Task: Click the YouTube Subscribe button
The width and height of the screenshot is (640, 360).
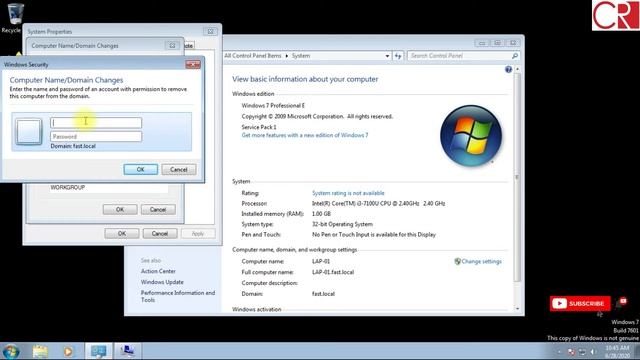Action: pos(580,303)
